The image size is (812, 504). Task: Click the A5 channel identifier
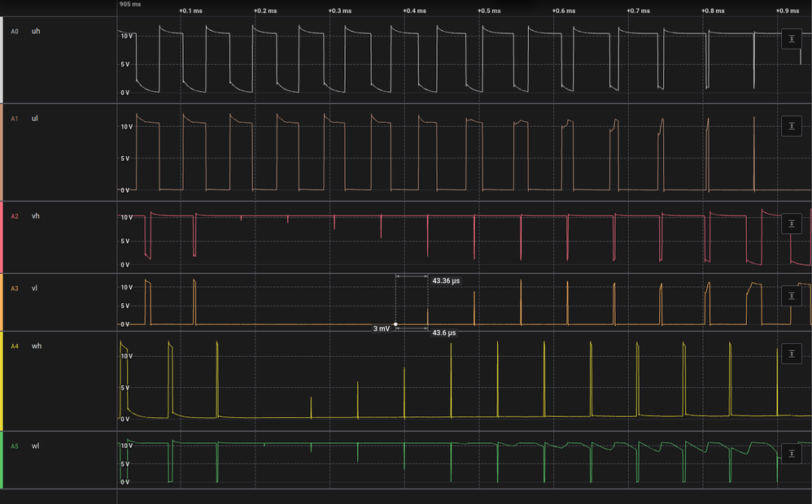(x=15, y=446)
